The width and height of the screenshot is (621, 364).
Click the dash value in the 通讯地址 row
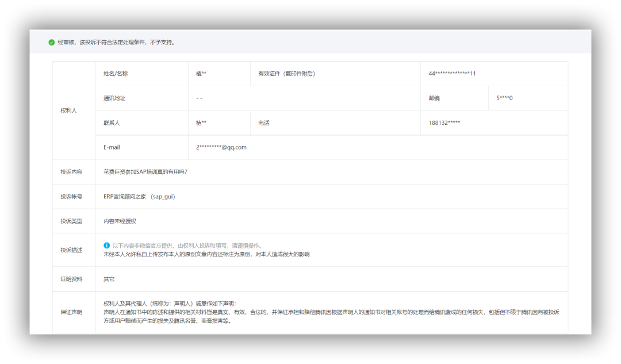tap(199, 98)
